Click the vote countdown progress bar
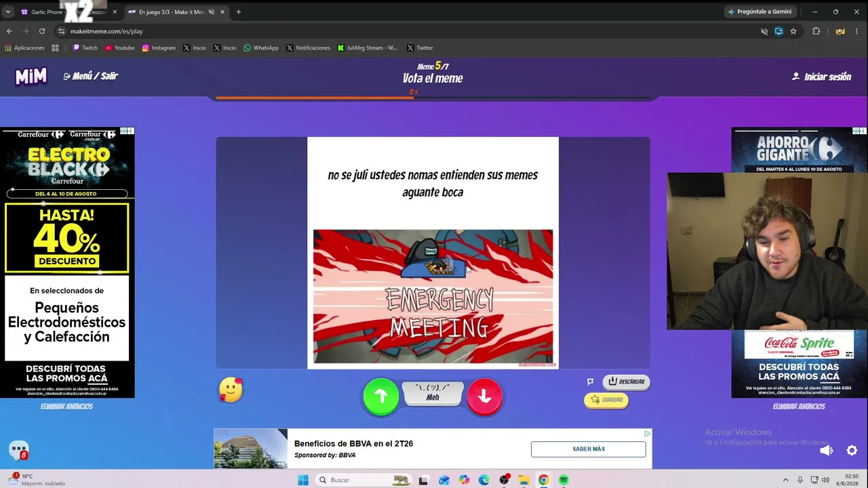Viewport: 868px width, 488px height. point(433,98)
